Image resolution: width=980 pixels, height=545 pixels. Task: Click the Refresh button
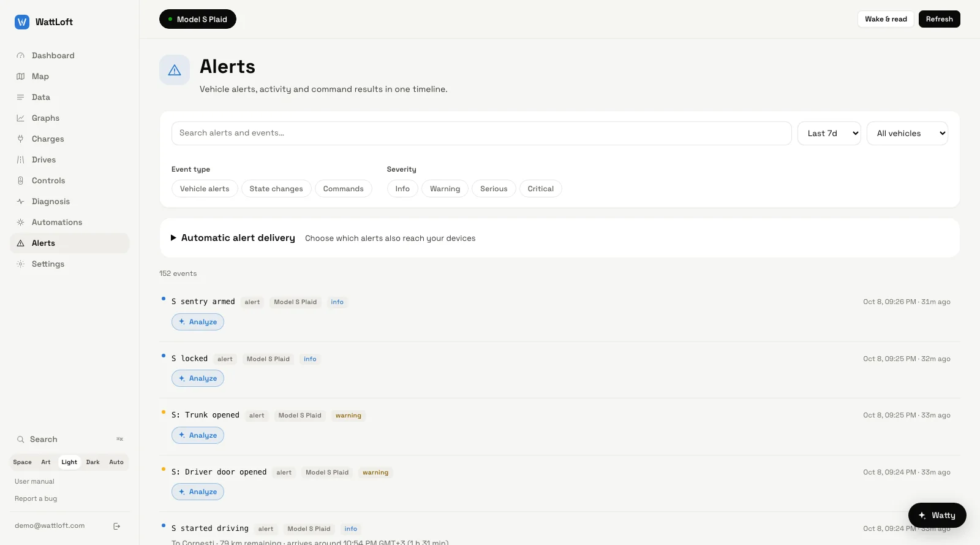(x=940, y=19)
